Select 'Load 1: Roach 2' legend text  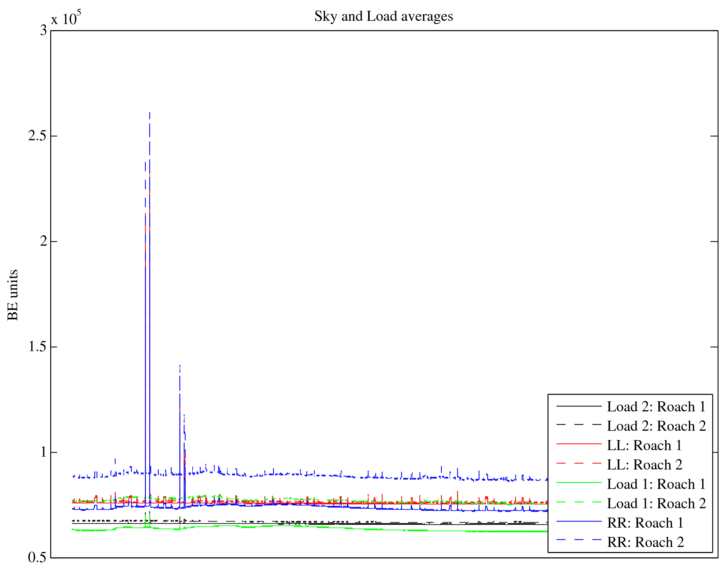click(656, 504)
